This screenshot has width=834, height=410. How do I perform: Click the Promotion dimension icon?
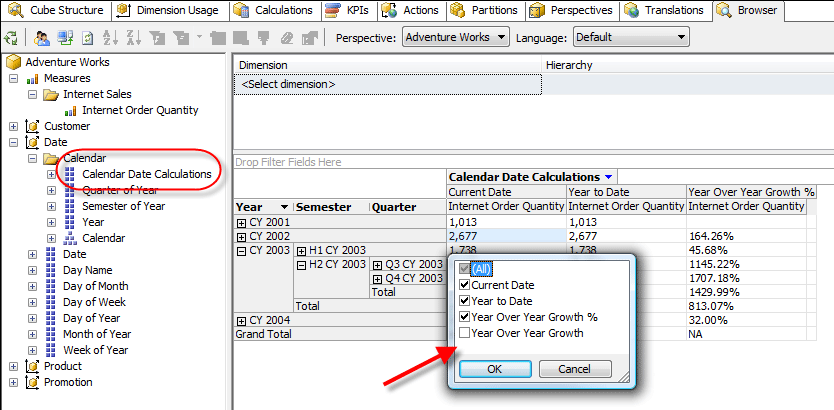(33, 382)
